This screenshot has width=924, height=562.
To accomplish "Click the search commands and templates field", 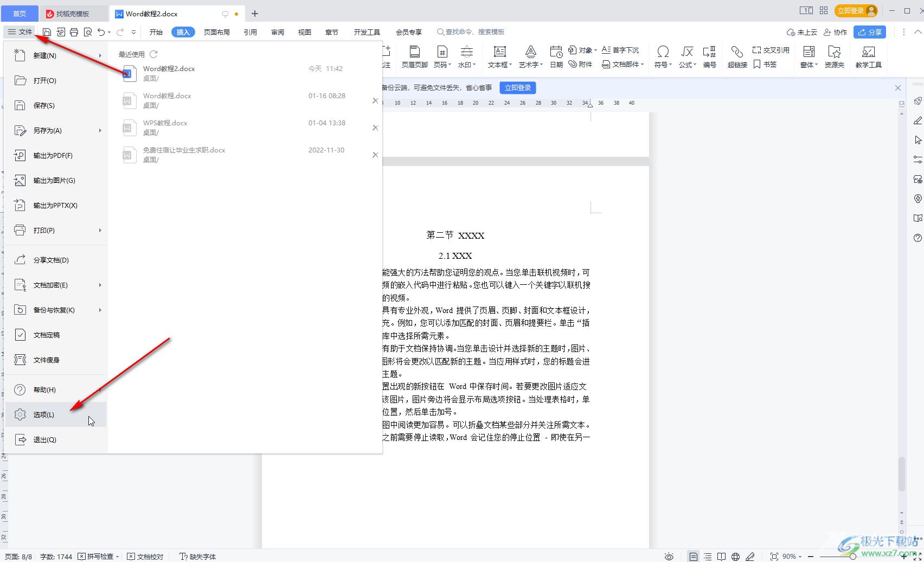I will click(x=471, y=32).
